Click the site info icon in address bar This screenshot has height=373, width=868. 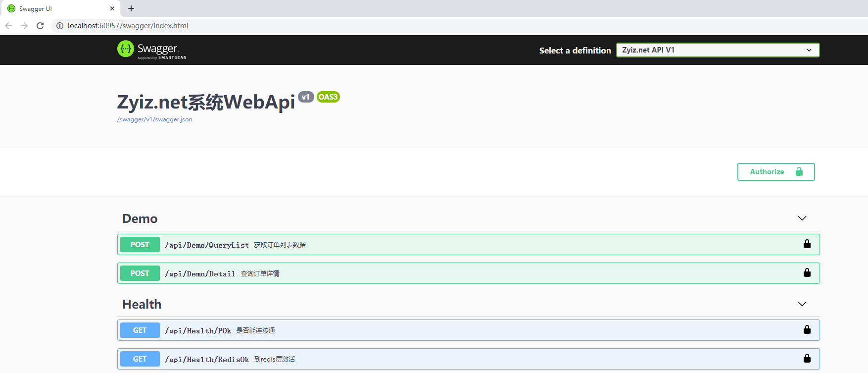[x=59, y=26]
